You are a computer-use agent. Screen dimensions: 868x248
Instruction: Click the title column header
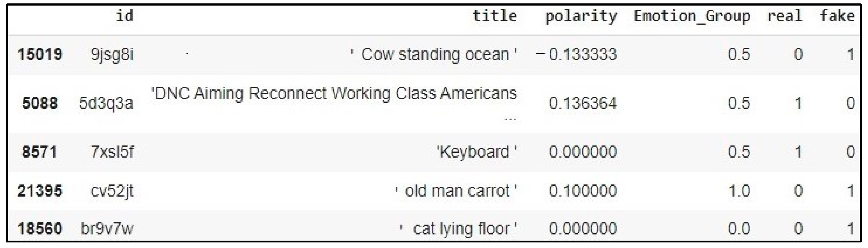coord(495,16)
